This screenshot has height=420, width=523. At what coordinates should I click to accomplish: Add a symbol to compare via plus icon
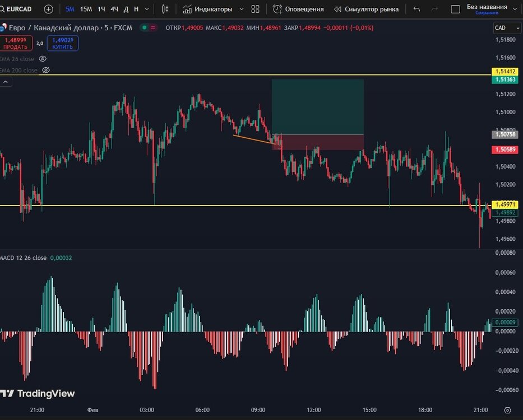tap(48, 9)
